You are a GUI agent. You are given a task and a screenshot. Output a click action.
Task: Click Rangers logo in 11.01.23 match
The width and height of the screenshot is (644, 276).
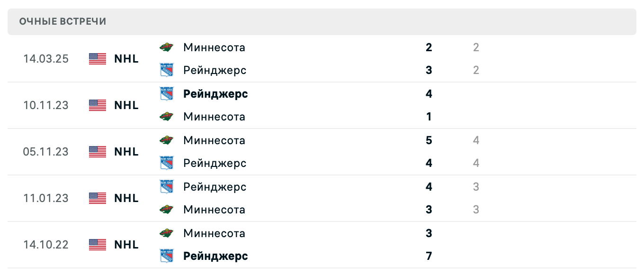[x=166, y=187]
